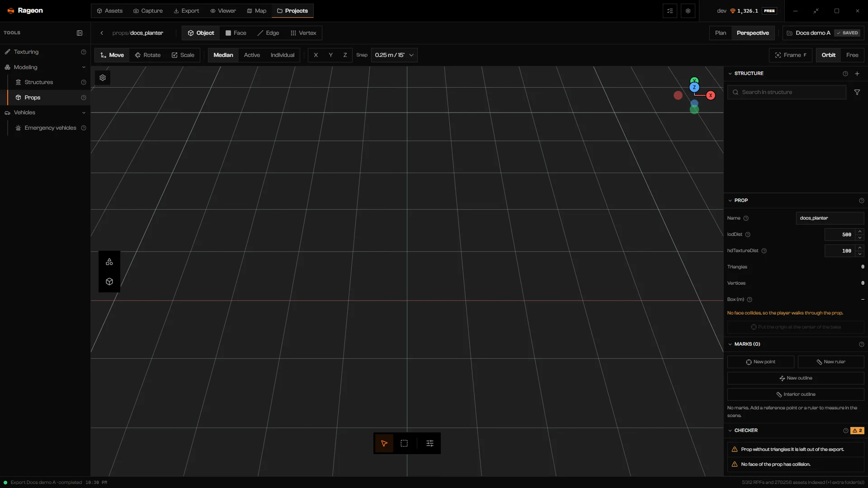Click help icon in Prop panel header
Viewport: 868px width, 488px height.
click(862, 201)
